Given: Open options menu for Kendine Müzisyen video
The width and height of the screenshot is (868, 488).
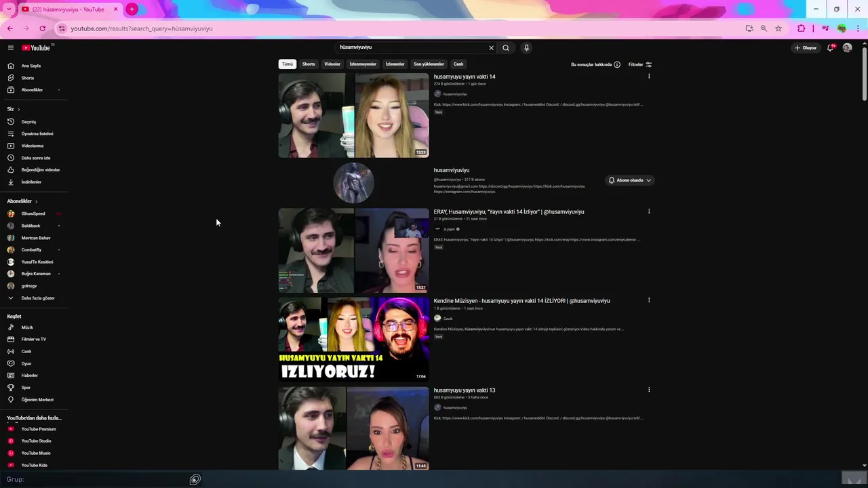Looking at the screenshot, I should click(x=649, y=300).
